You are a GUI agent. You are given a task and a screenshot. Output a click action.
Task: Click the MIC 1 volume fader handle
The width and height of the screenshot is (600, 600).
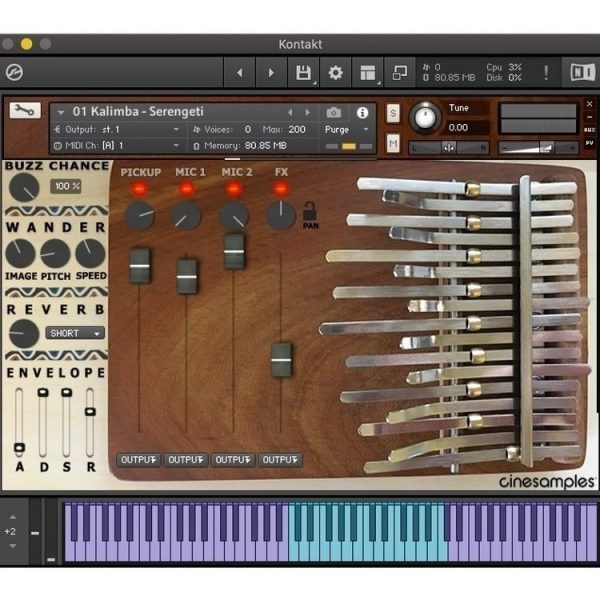click(187, 277)
